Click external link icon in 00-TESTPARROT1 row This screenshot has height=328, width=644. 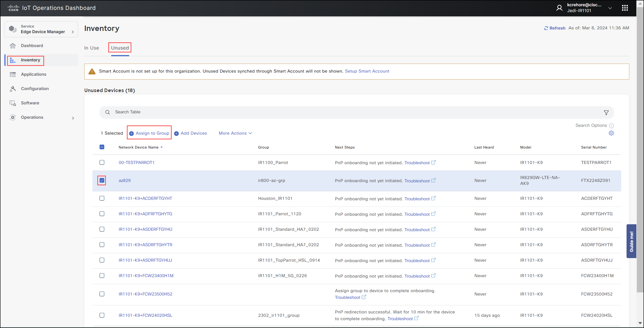point(433,162)
